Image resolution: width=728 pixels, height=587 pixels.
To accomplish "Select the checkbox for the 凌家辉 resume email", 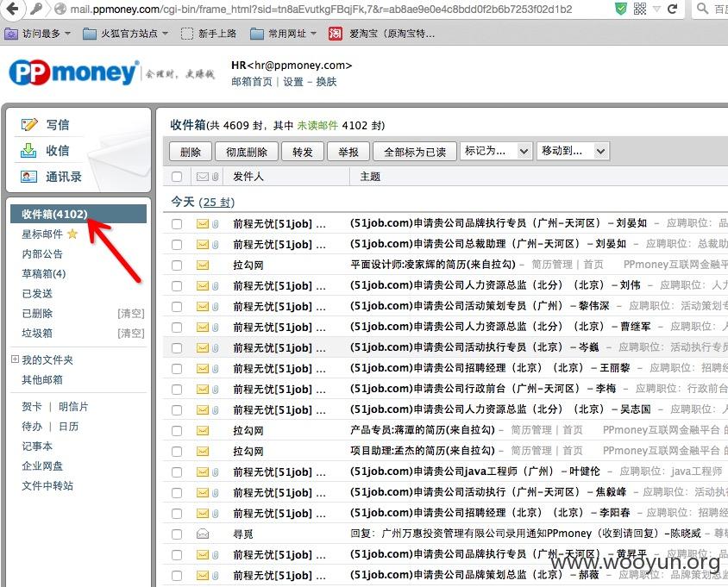I will pos(177,265).
